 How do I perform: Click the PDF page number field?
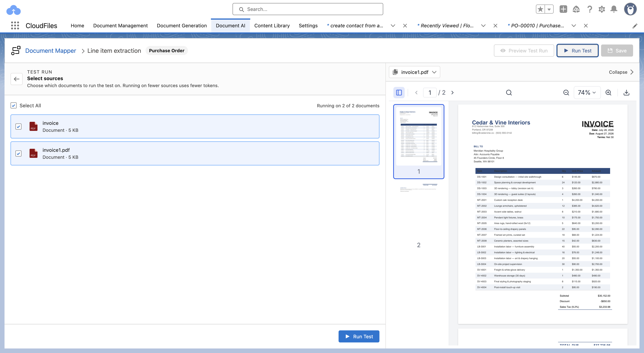pos(430,93)
